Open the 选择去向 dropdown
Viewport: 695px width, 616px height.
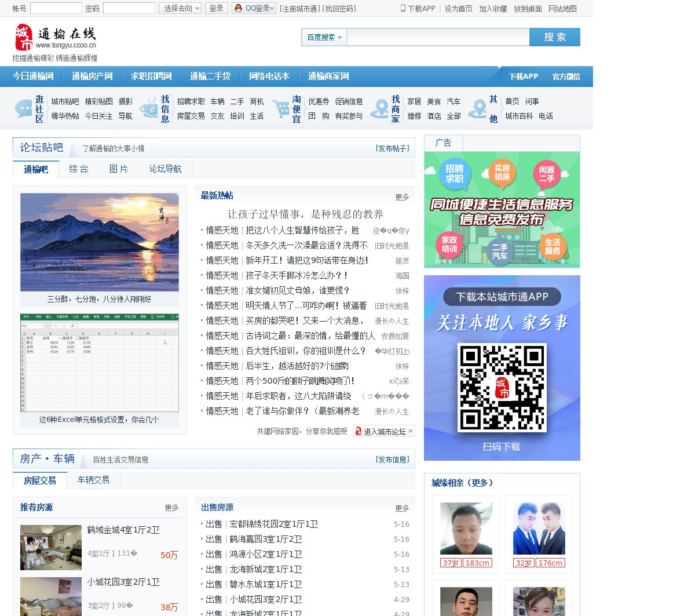(x=180, y=8)
